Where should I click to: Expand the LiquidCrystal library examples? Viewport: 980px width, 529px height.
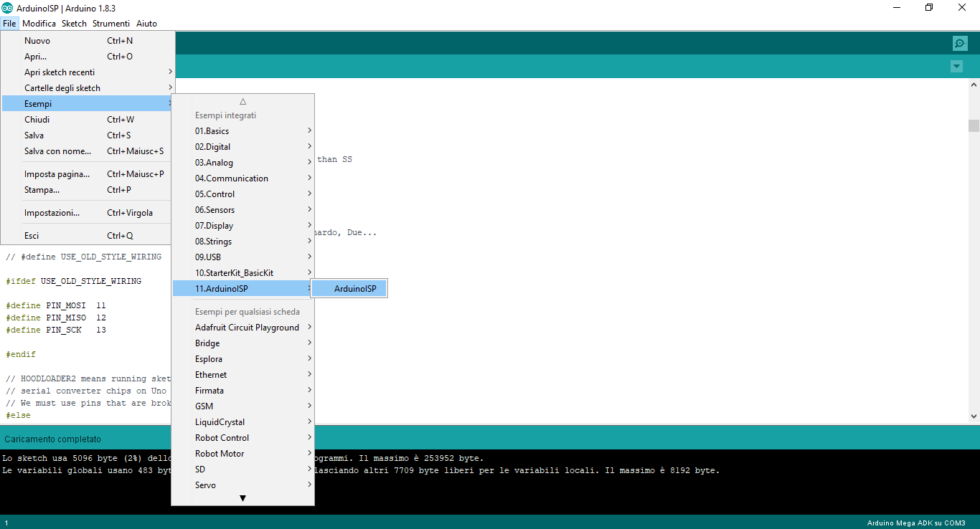[x=242, y=422]
